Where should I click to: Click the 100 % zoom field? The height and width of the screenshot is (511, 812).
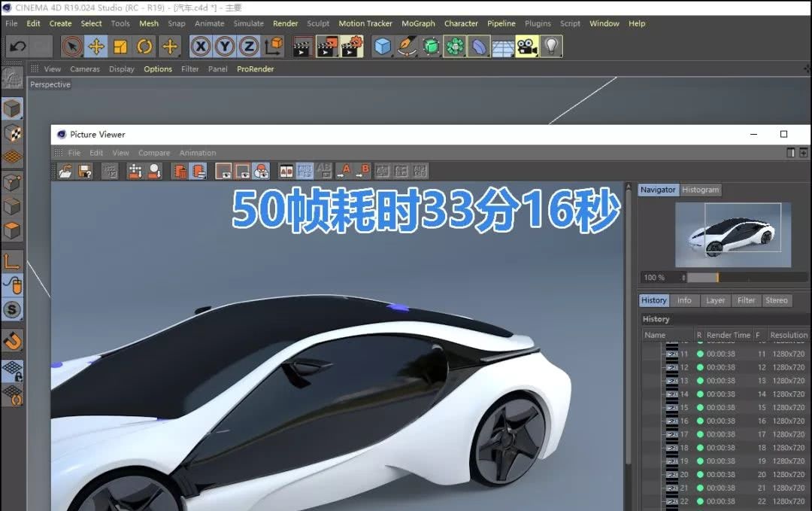tap(660, 278)
